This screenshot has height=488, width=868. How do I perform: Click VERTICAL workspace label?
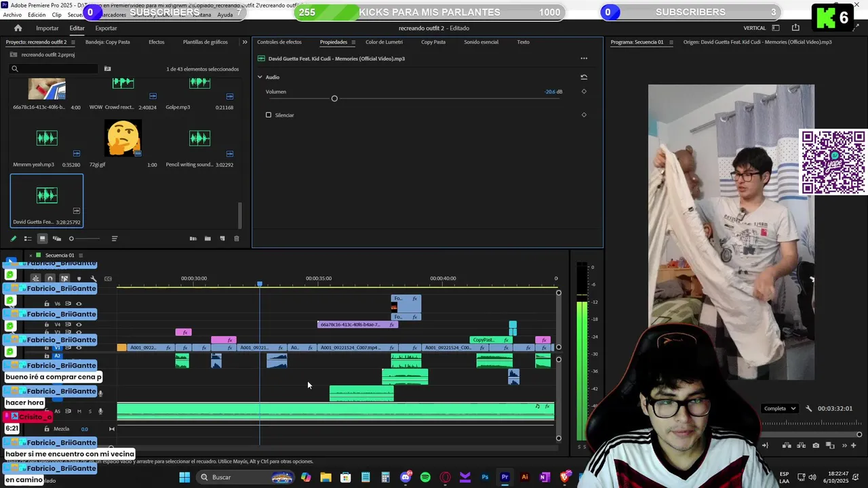755,28
